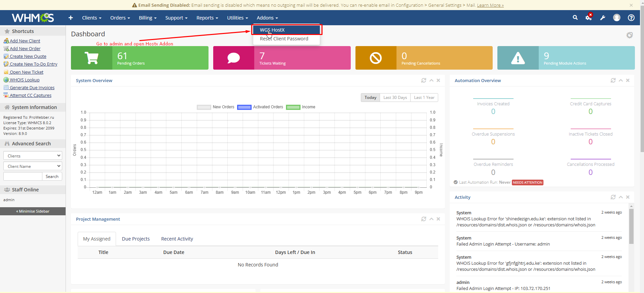Click the advanced search text field

pos(23,176)
